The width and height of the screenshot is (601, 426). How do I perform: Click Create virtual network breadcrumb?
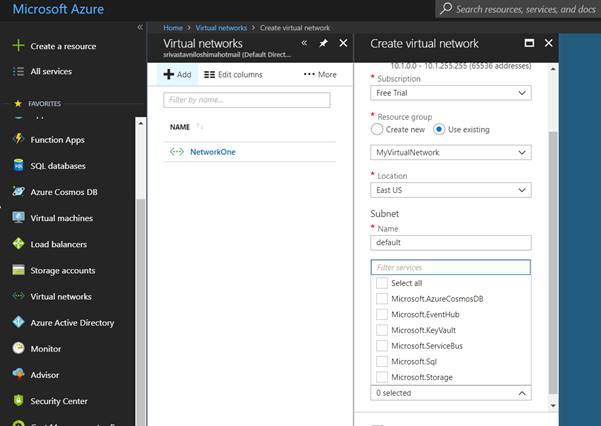(x=295, y=28)
